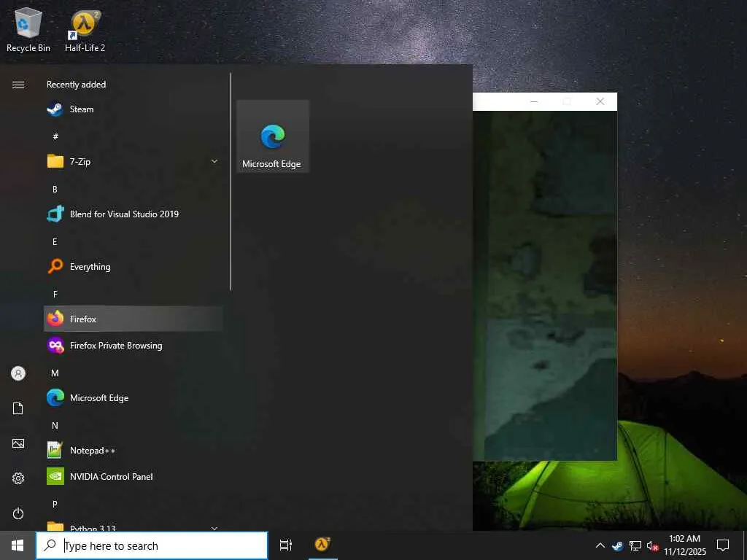Open the user account icon in Start
Image resolution: width=747 pixels, height=560 pixels.
18,373
